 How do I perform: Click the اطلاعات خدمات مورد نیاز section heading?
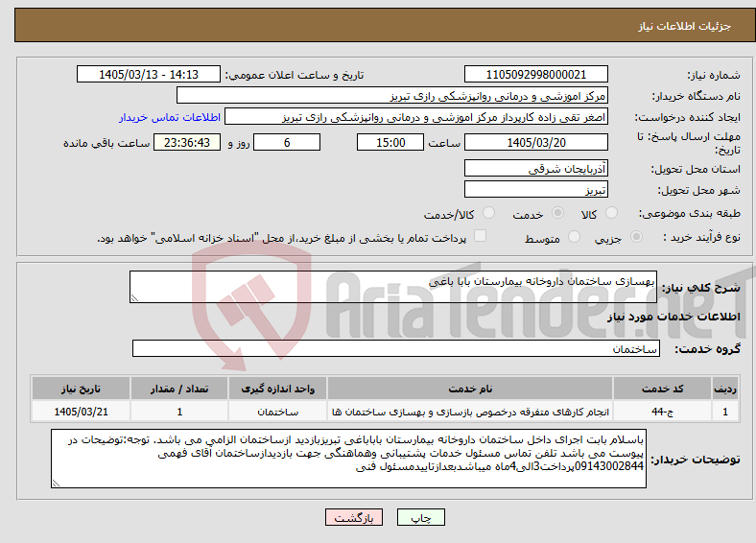(673, 317)
